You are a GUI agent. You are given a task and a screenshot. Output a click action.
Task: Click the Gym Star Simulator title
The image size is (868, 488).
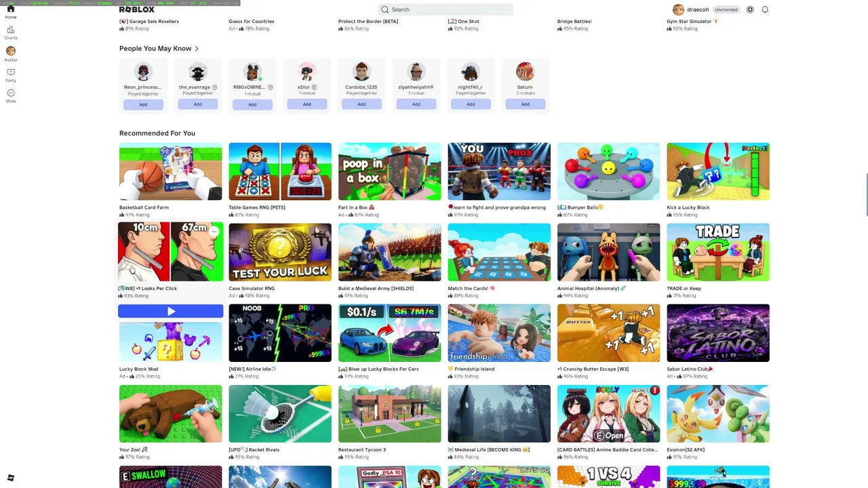click(x=692, y=22)
